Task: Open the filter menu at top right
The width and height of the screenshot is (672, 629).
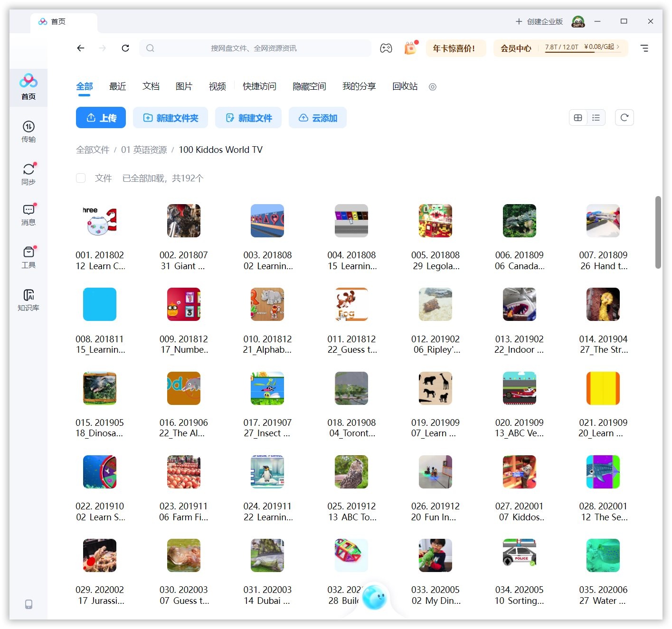Action: coord(644,47)
